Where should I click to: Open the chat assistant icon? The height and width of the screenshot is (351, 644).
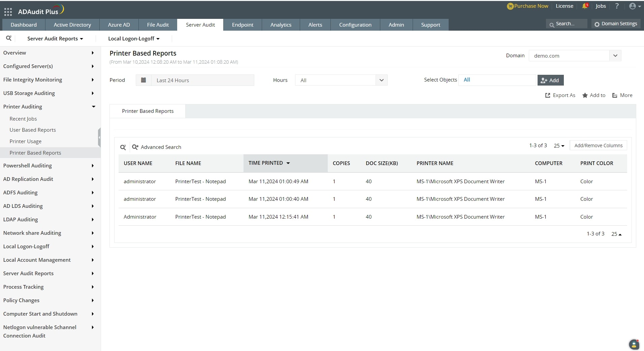pyautogui.click(x=634, y=344)
